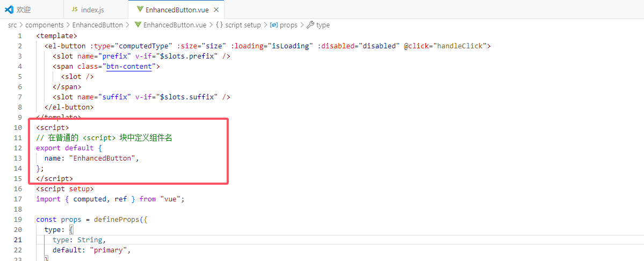Click line number 1 in the gutter
Screen dimensions: 644x261
(x=20, y=35)
